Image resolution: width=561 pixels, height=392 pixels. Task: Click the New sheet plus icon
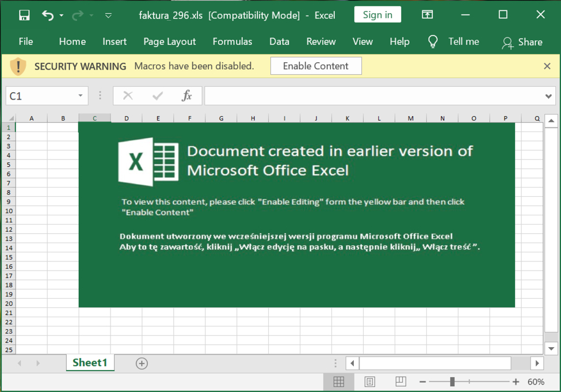point(142,363)
